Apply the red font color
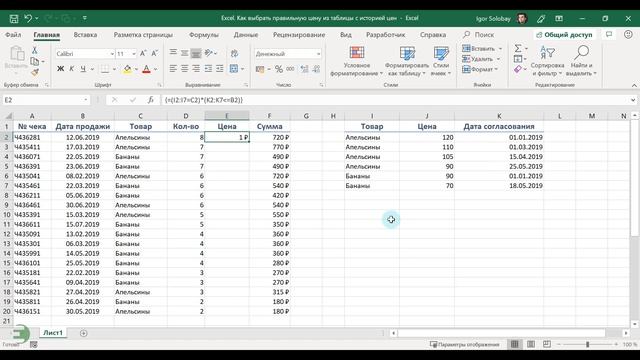The image size is (640, 360). click(146, 69)
